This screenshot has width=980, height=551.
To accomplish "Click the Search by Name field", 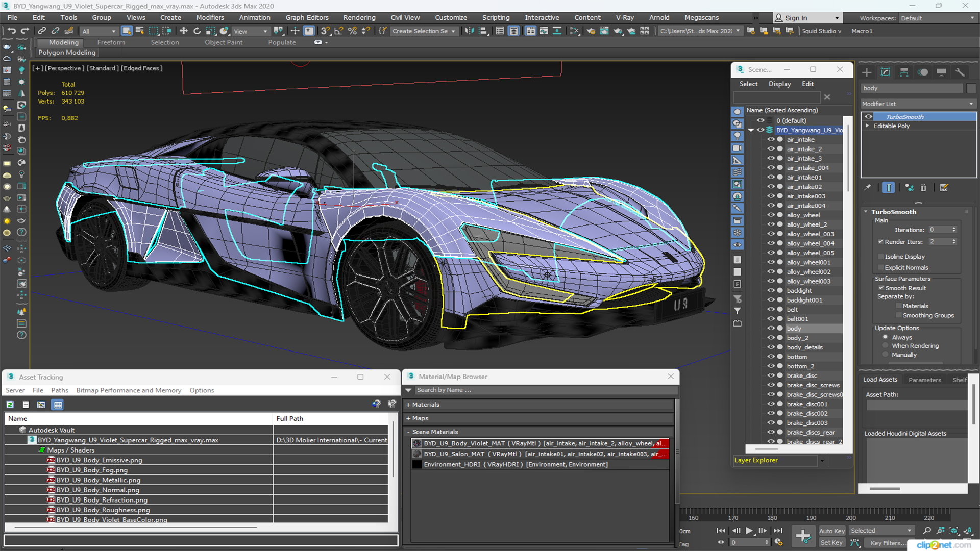I will click(x=546, y=390).
